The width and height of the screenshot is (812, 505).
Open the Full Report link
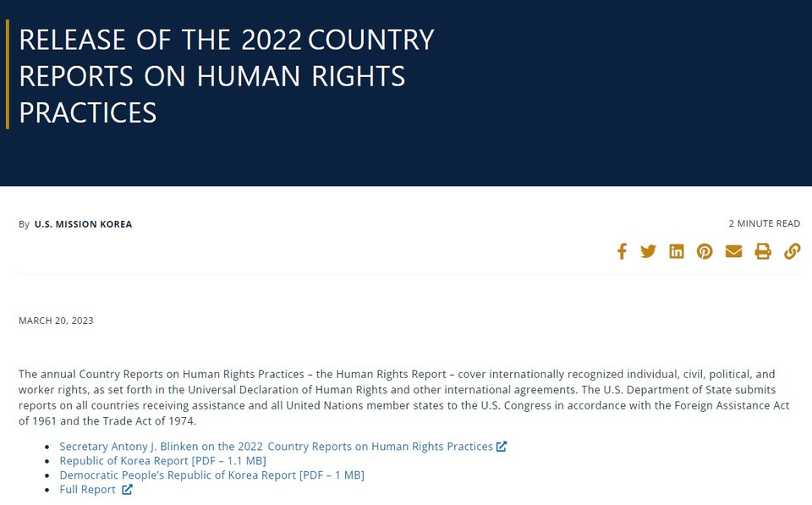(x=87, y=490)
